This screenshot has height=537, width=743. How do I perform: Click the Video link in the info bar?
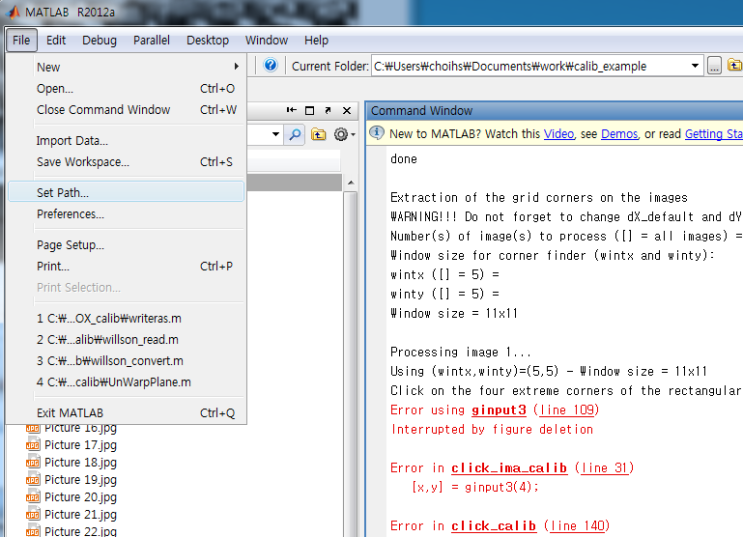coord(559,134)
